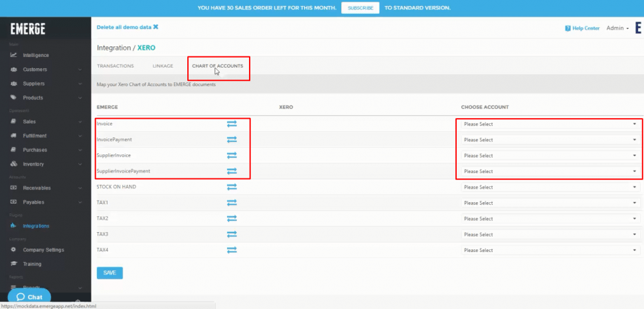Expand the Purchases sidebar chevron
This screenshot has width=644, height=309.
click(x=80, y=150)
